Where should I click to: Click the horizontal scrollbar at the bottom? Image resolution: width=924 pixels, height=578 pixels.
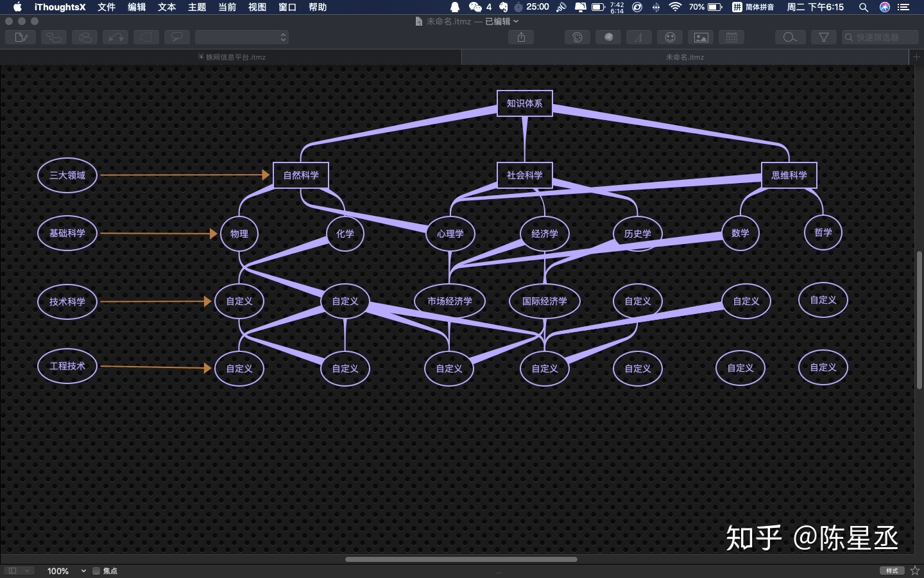(461, 559)
